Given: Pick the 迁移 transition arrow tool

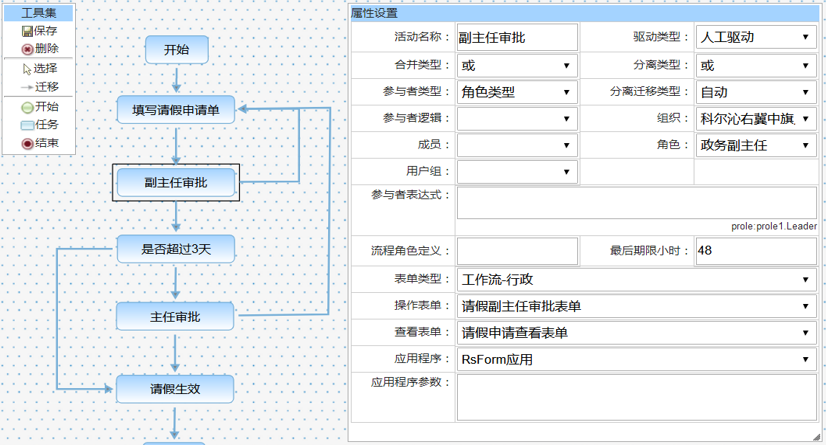Looking at the screenshot, I should (39, 87).
